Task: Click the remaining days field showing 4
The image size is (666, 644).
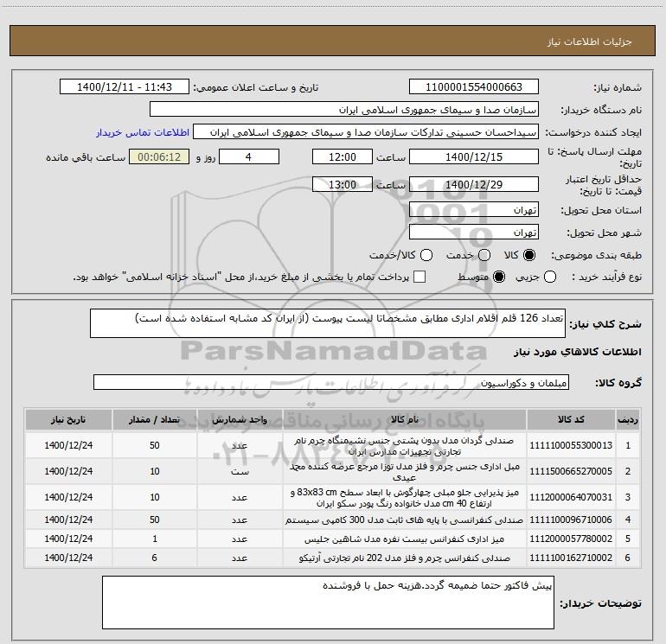Action: click(249, 156)
